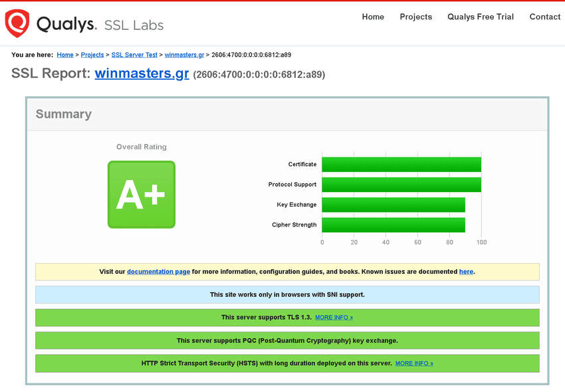This screenshot has width=565, height=392.
Task: Open the documentation page link
Action: coord(159,272)
